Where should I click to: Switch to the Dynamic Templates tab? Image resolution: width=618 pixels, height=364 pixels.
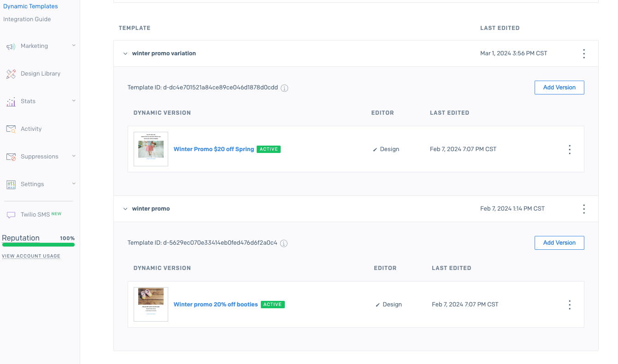tap(30, 6)
